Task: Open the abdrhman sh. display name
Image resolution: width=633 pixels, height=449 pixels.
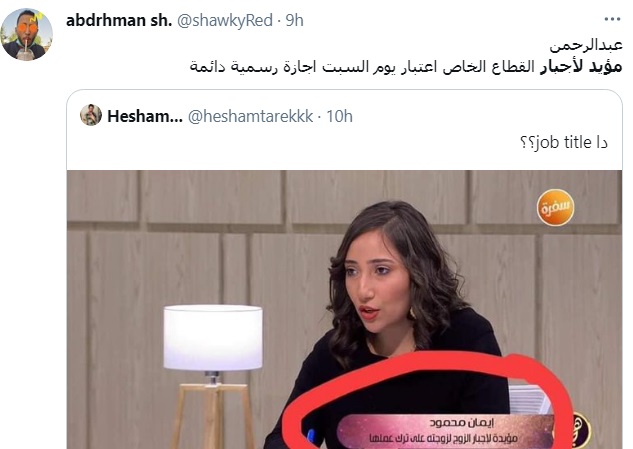Action: point(119,20)
